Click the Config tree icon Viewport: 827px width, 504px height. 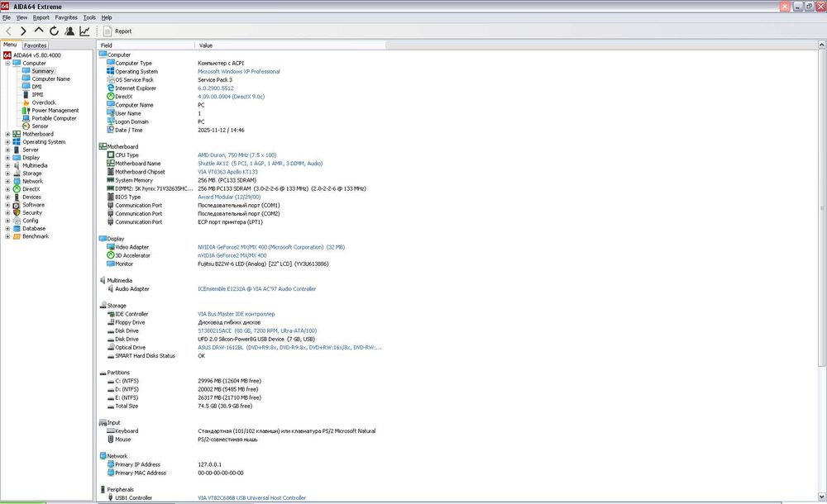(x=17, y=221)
